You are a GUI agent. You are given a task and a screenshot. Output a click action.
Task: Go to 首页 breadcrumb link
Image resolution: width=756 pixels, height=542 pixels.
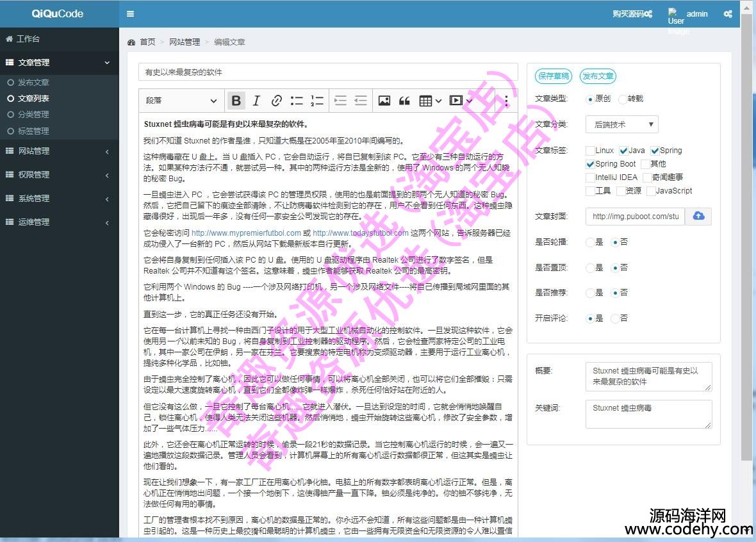click(x=147, y=42)
